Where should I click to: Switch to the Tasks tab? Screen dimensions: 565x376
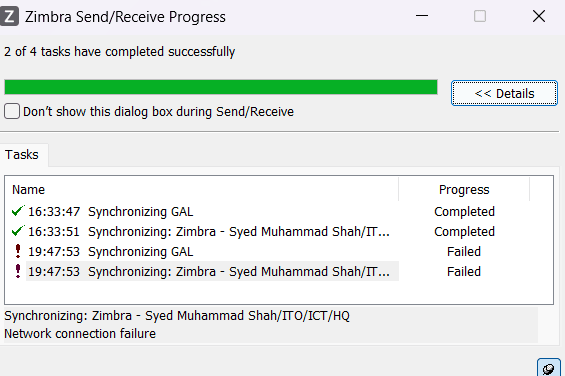(x=22, y=155)
